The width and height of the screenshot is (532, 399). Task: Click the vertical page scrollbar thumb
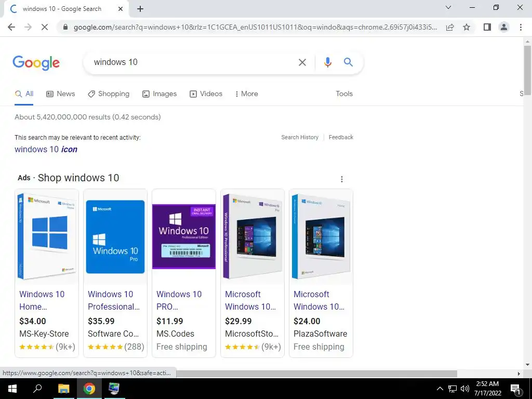[x=527, y=70]
